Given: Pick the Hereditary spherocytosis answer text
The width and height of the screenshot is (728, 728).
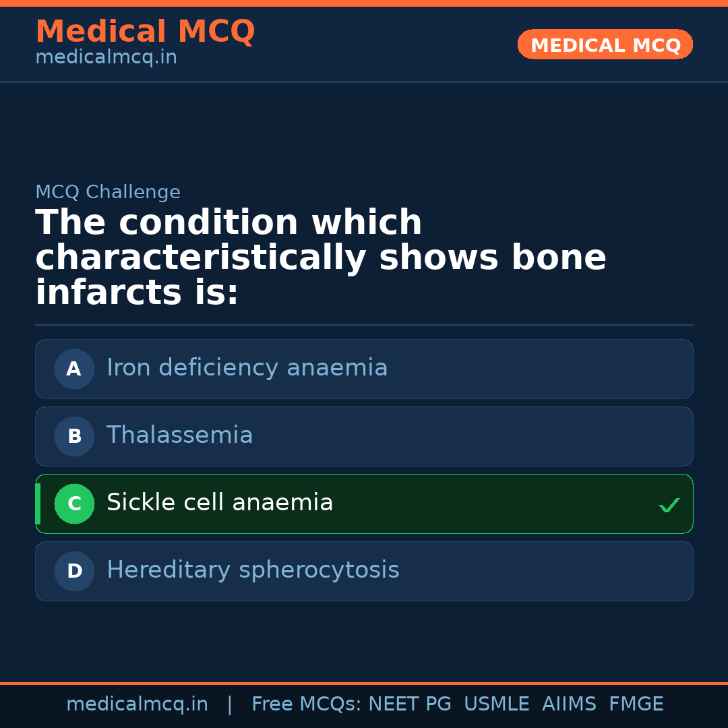Looking at the screenshot, I should click(253, 570).
